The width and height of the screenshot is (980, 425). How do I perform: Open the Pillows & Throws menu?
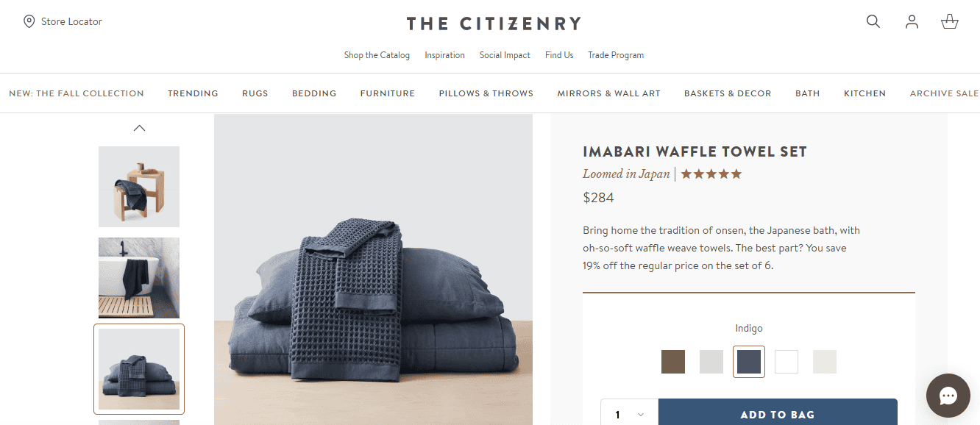click(486, 93)
